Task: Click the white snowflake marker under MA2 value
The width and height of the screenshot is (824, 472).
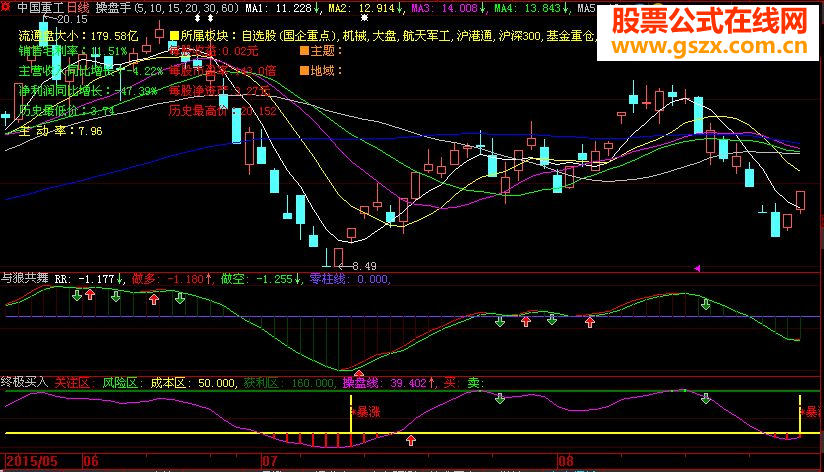Action: 364,18
